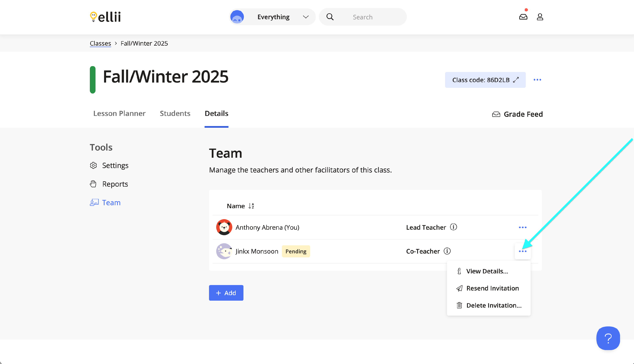This screenshot has width=634, height=364.
Task: Click the user profile icon
Action: (x=540, y=17)
